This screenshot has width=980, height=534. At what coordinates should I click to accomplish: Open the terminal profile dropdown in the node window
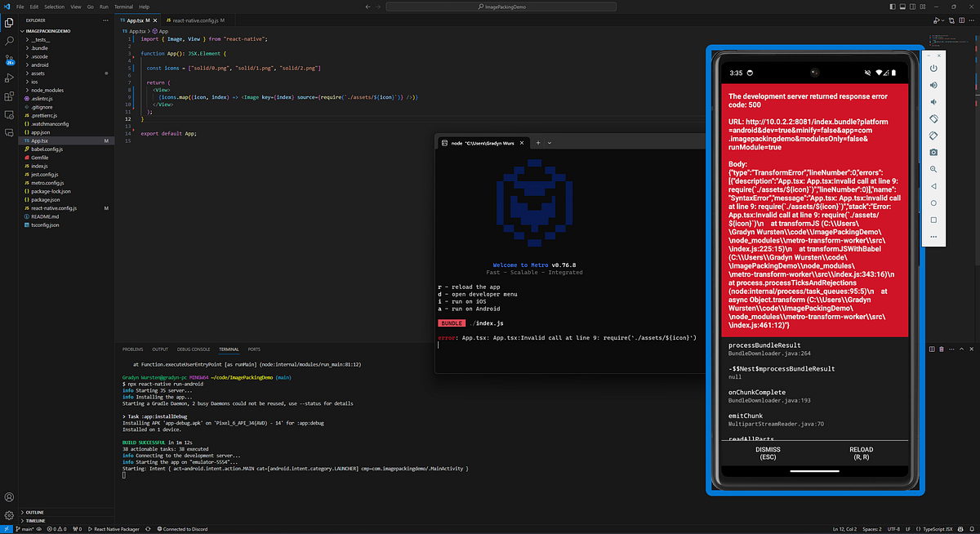[x=550, y=143]
